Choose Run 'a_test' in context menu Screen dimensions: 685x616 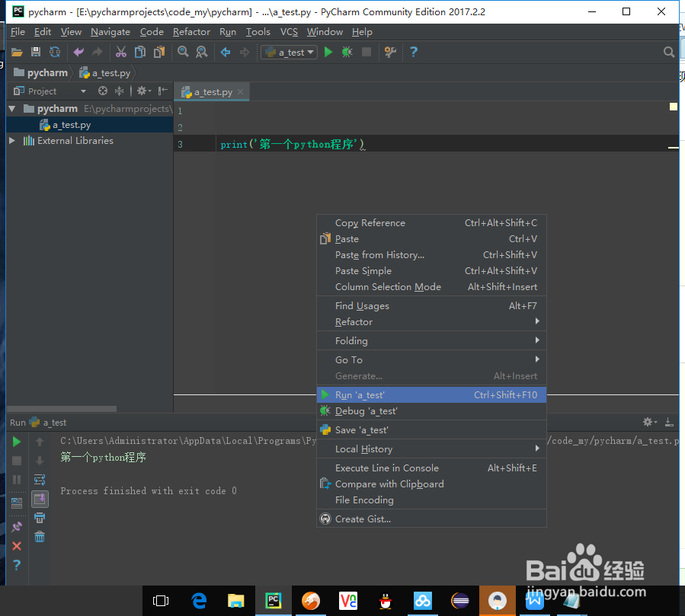(431, 394)
